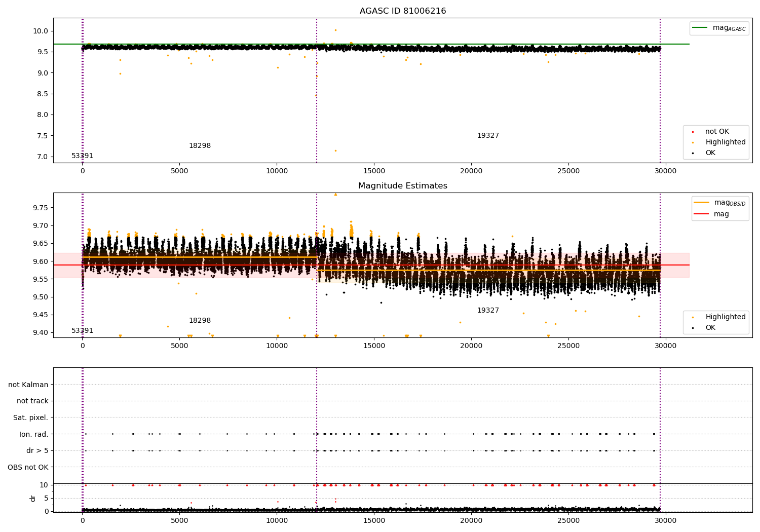This screenshot has height=532, width=760.
Task: Click the 'Magnitude Estimates' subplot title
Action: [x=403, y=186]
